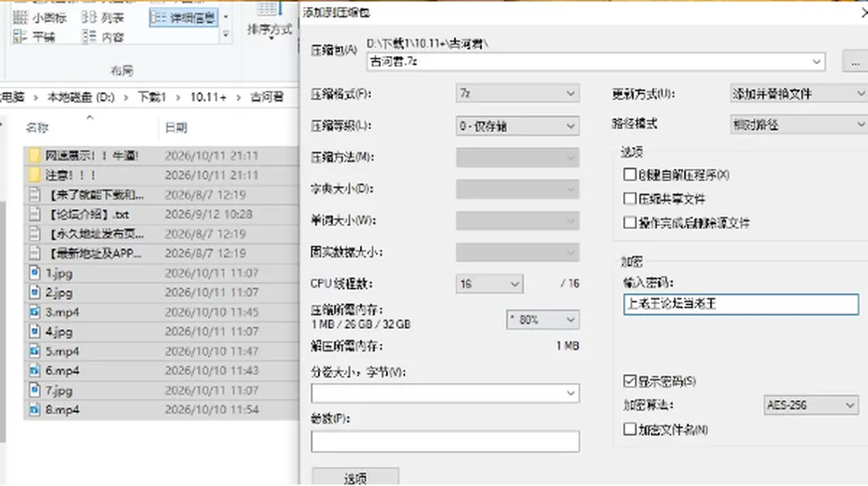
Task: Click the 输入密码 password field
Action: pos(741,304)
